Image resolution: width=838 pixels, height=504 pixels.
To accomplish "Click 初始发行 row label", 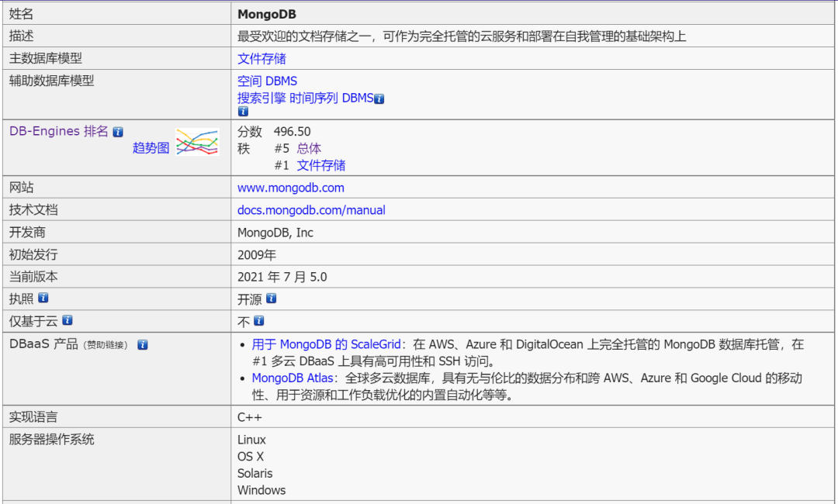I will pyautogui.click(x=33, y=255).
